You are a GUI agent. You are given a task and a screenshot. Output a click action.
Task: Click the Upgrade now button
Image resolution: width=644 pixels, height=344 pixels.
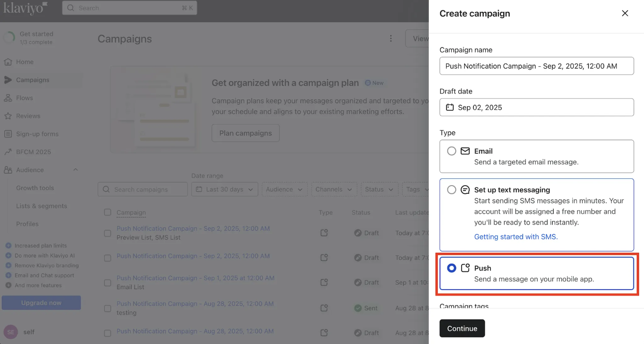41,303
